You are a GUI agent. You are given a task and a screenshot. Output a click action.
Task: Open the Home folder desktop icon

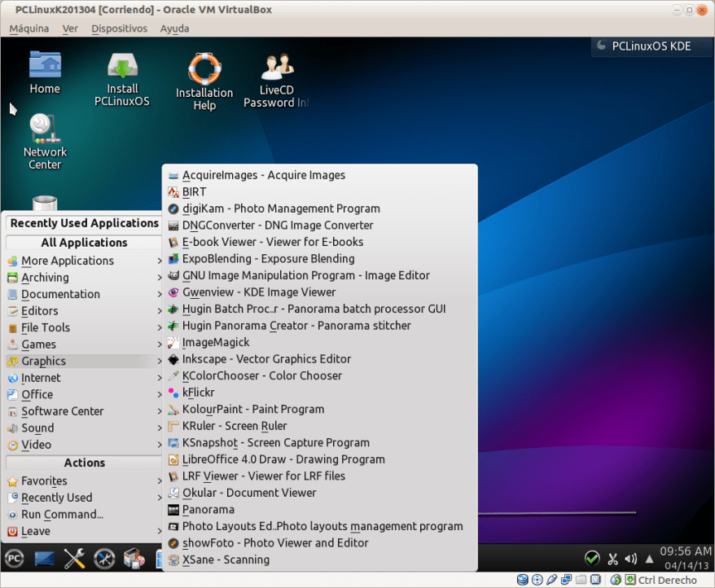pos(45,66)
